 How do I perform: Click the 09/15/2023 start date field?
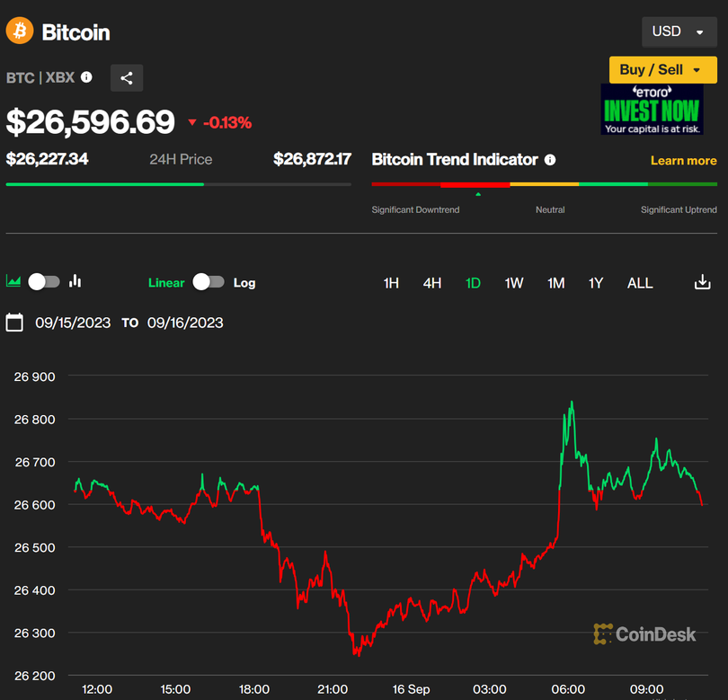click(73, 323)
